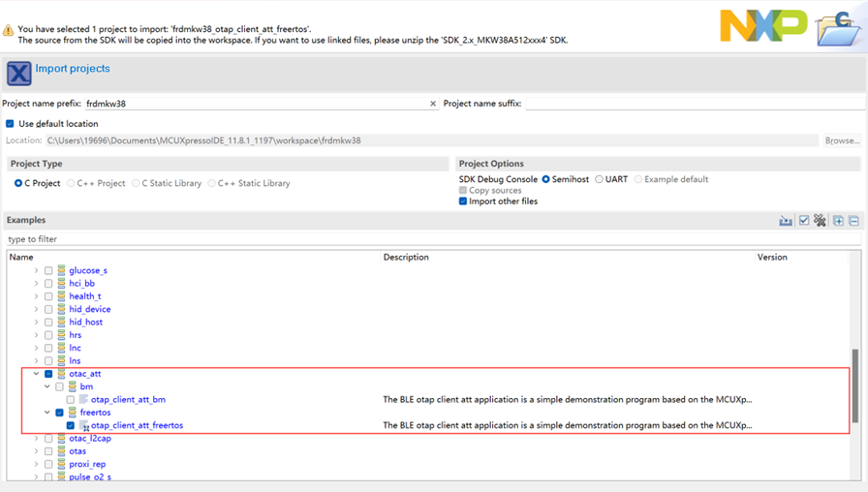Click the stack icon next to proxi_rep
Viewport: 868px width, 492px height.
pos(61,464)
